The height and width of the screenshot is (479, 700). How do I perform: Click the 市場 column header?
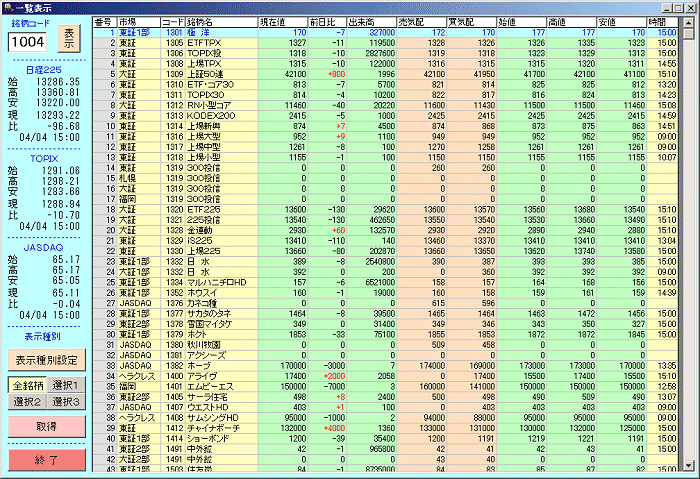(139, 22)
